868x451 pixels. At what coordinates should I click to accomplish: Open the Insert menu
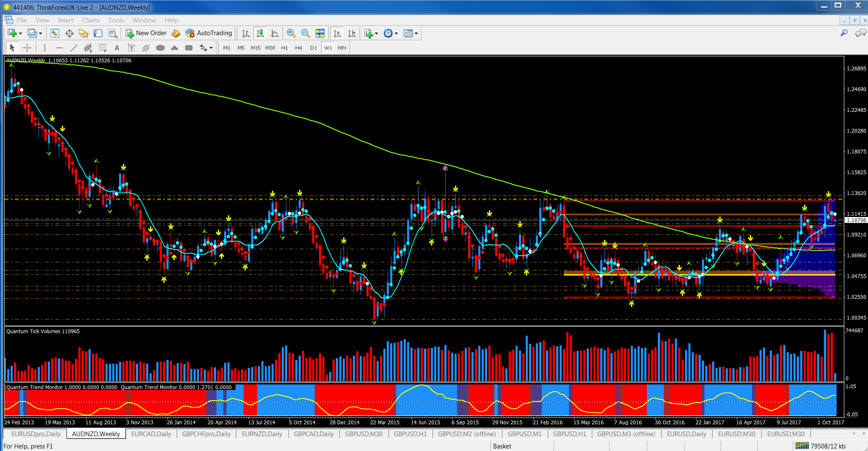[65, 20]
